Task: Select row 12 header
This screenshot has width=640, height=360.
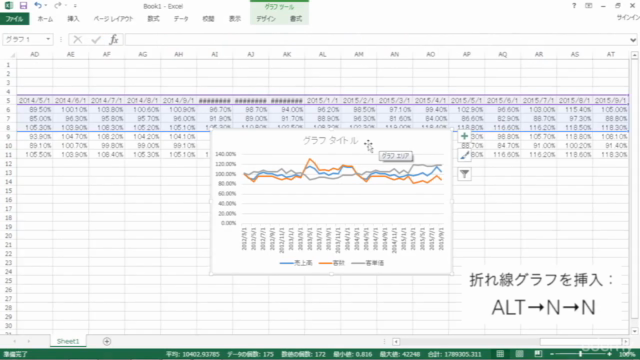Action: [8, 164]
